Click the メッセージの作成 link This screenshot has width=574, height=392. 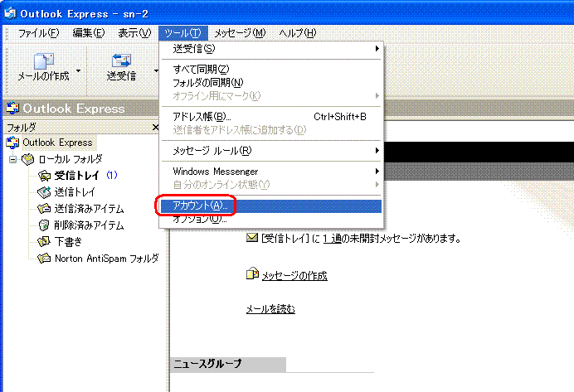tap(294, 275)
